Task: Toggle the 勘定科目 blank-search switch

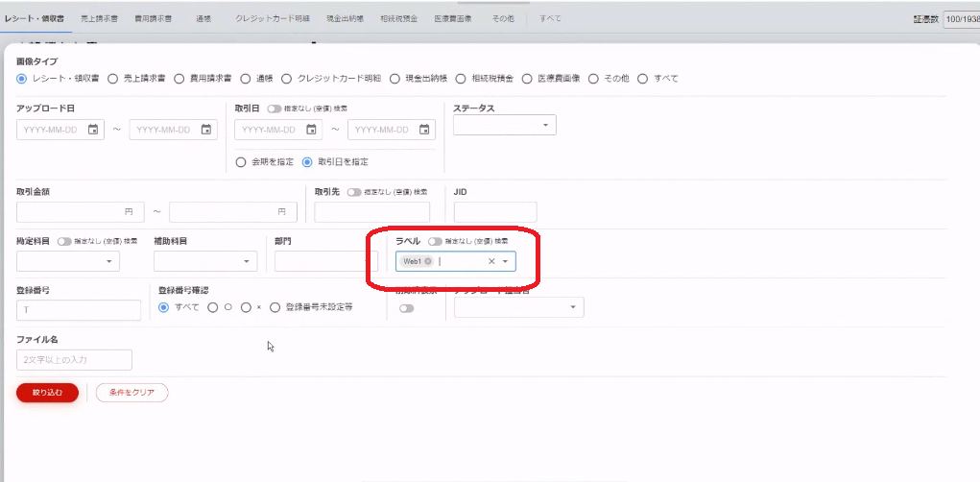Action: (x=64, y=241)
